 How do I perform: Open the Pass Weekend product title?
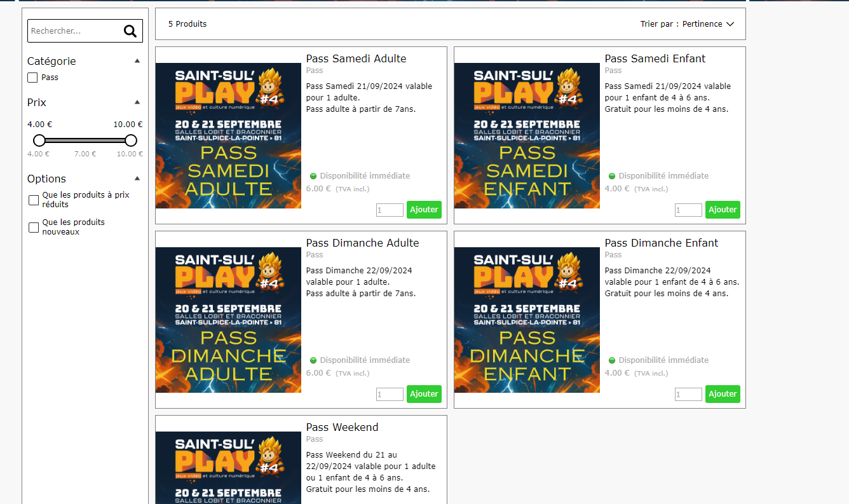click(342, 427)
